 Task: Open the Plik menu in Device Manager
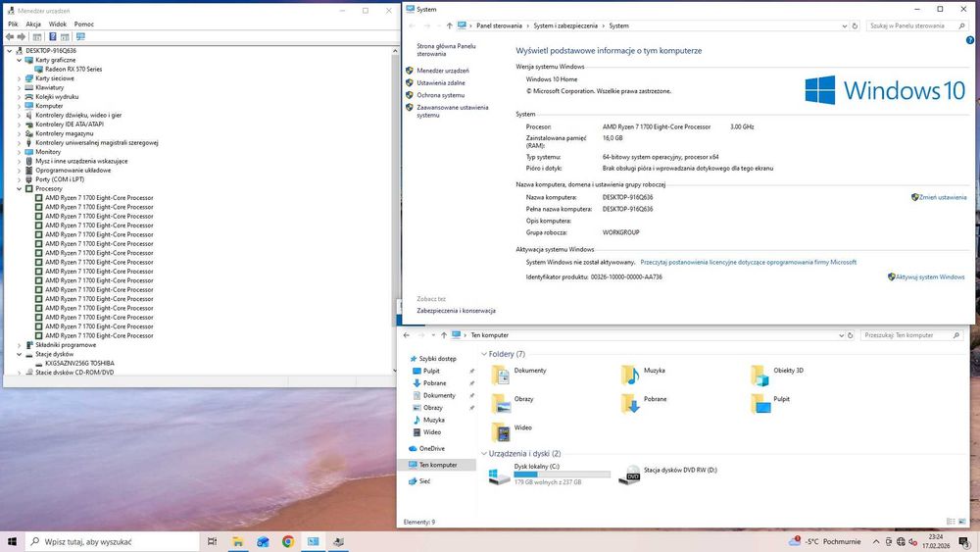pos(13,24)
